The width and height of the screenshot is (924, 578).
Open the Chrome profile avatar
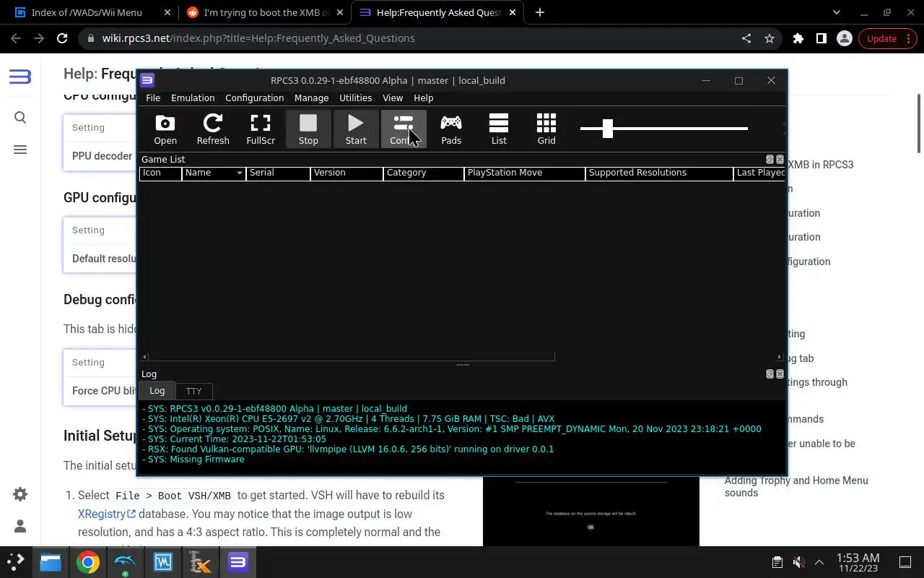point(844,38)
